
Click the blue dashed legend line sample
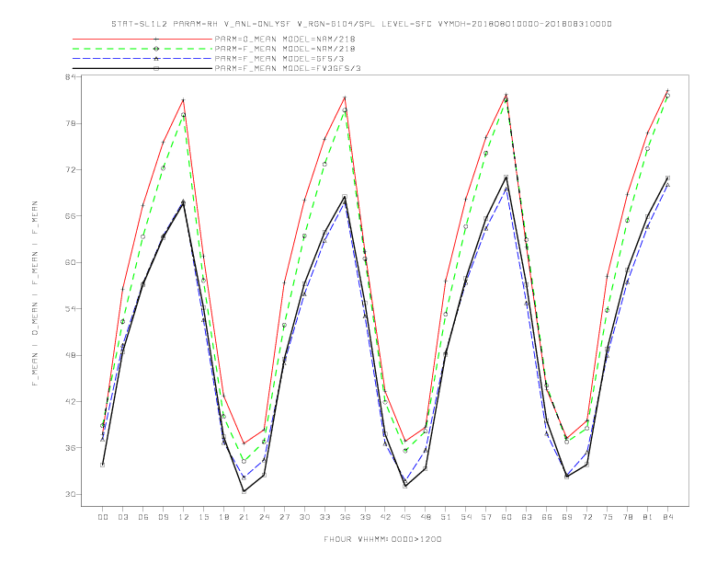[142, 59]
